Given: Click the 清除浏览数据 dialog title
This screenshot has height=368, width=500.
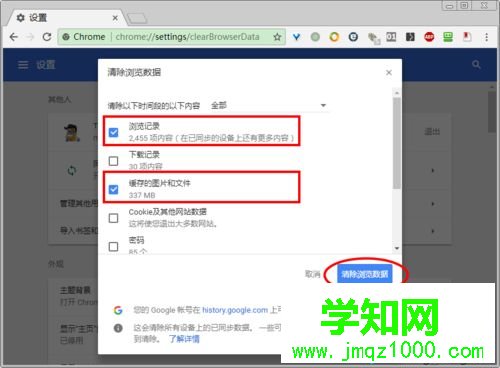Looking at the screenshot, I should (x=134, y=72).
